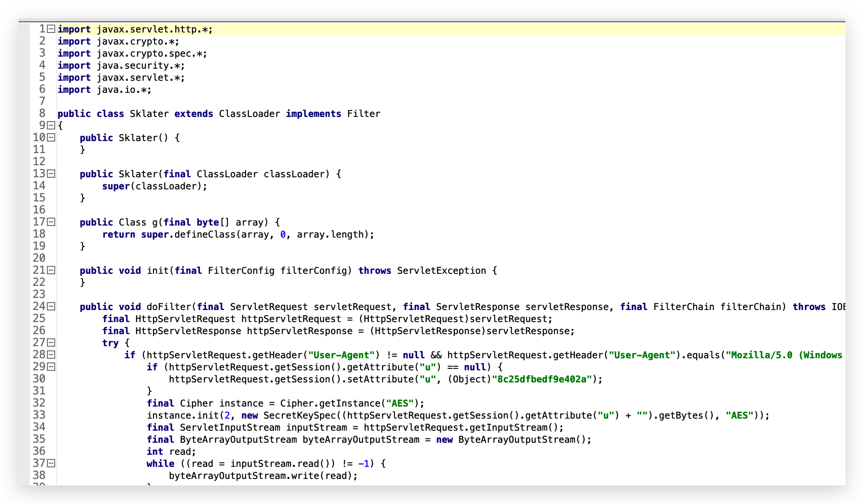Click 'getBytes()' on line 33
The image size is (864, 504).
(x=687, y=415)
